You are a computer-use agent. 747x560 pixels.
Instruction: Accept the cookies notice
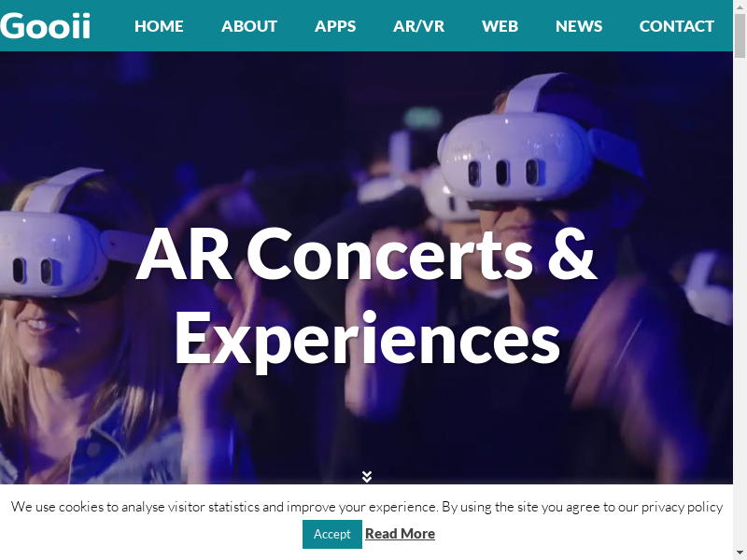tap(332, 534)
